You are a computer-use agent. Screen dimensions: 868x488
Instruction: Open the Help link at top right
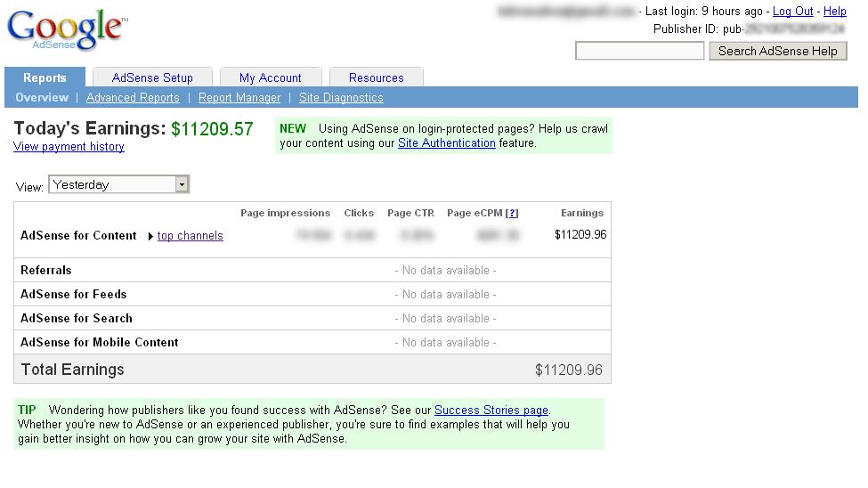(835, 11)
